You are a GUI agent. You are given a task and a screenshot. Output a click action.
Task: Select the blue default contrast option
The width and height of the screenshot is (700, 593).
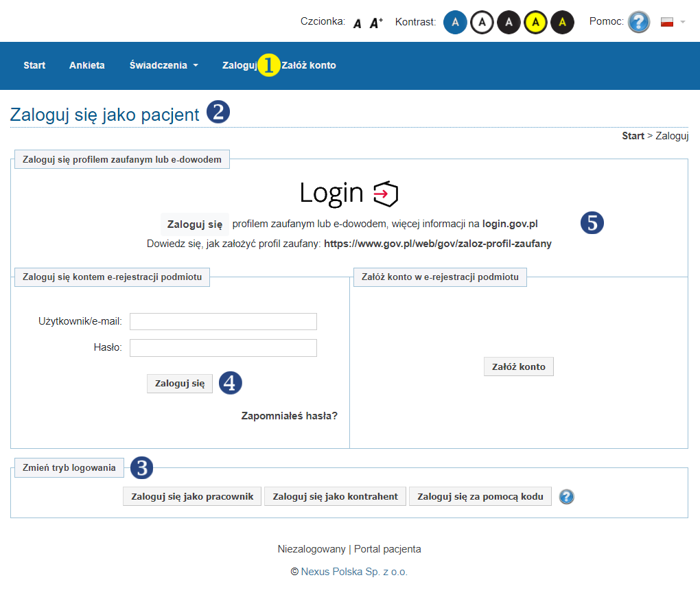coord(455,23)
